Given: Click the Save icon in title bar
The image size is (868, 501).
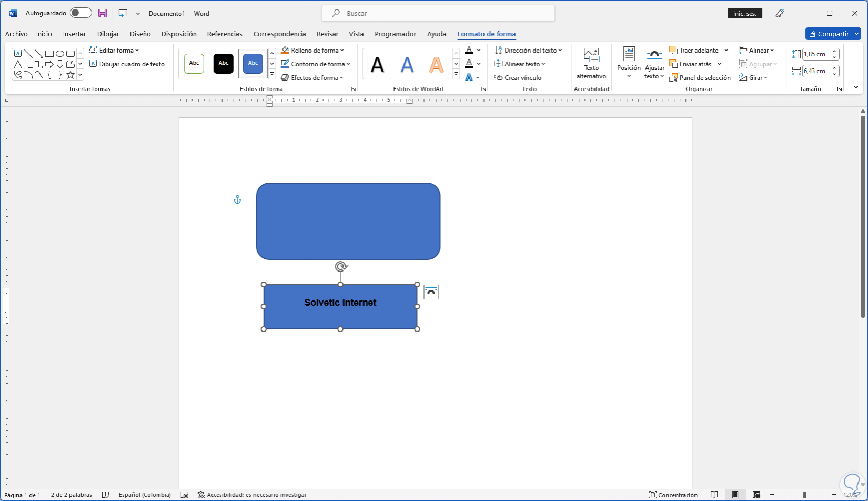Looking at the screenshot, I should [103, 13].
